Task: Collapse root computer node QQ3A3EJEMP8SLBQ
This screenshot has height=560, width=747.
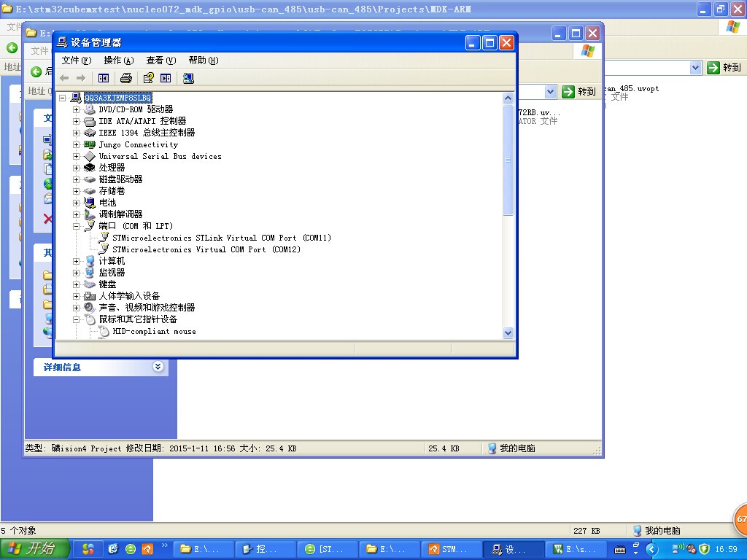Action: click(63, 98)
